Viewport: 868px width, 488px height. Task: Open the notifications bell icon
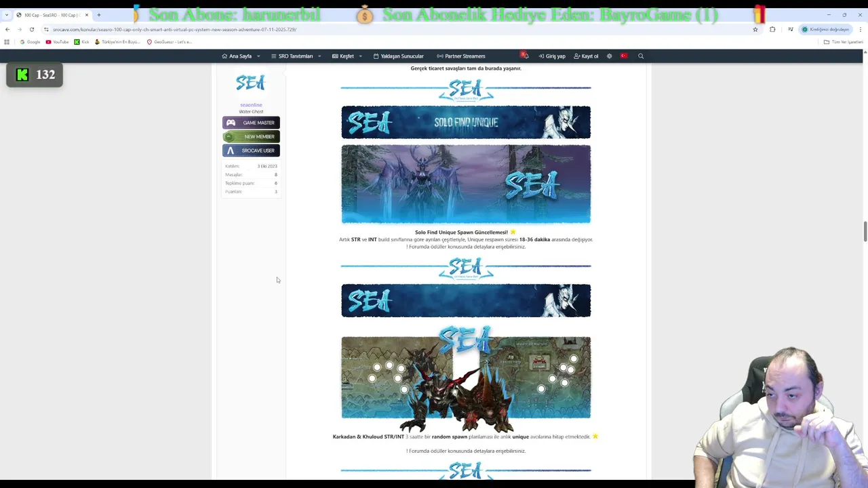tap(524, 56)
